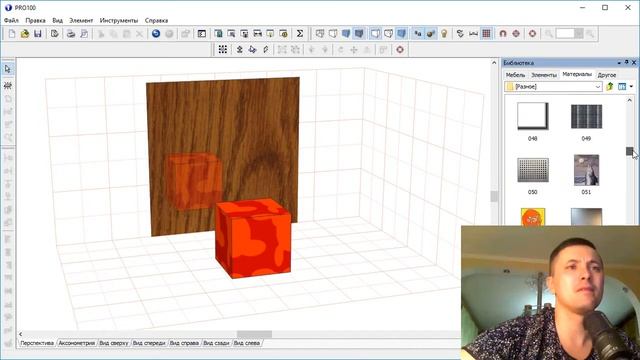Open Библиотека panel options arrow
640x360 pixels.
pos(619,63)
